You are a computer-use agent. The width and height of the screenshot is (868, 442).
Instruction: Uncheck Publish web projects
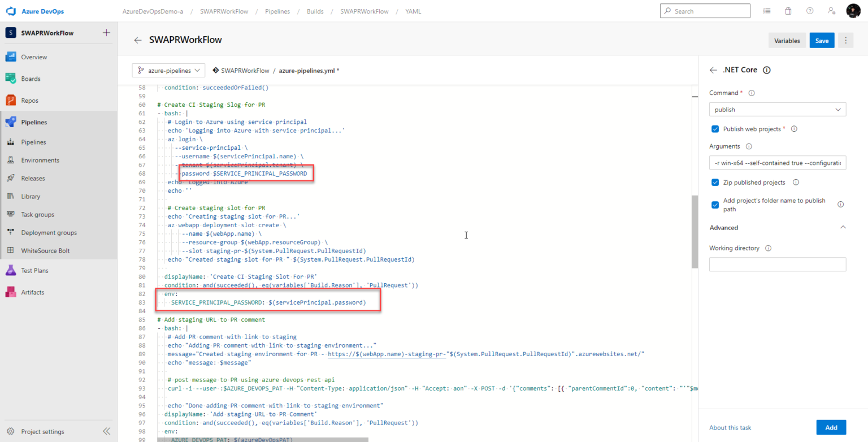click(715, 129)
